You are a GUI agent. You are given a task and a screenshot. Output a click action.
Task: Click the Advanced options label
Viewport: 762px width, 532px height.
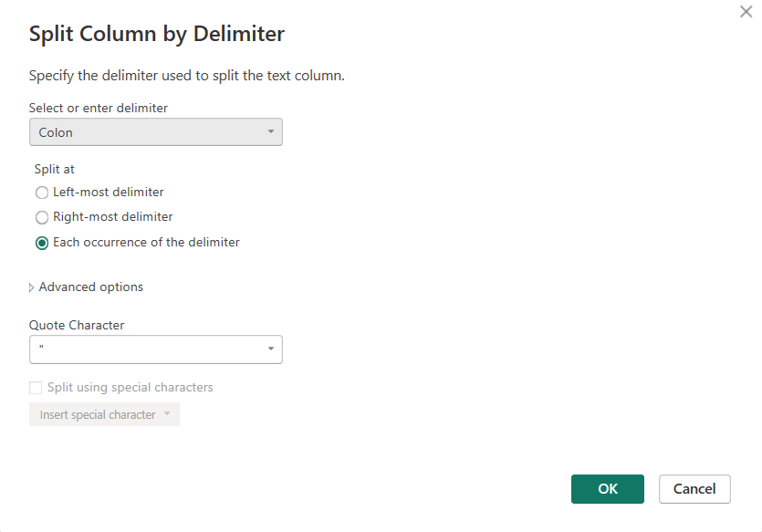[x=91, y=287]
